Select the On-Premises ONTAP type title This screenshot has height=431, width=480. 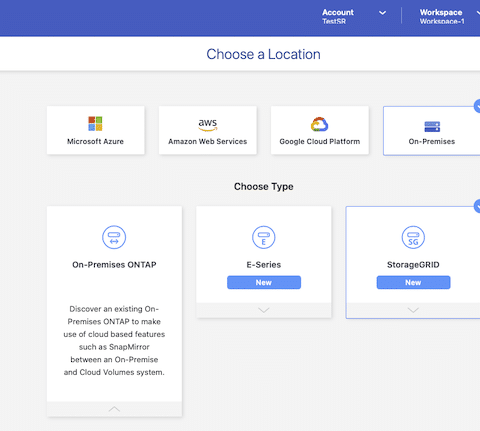click(x=114, y=265)
